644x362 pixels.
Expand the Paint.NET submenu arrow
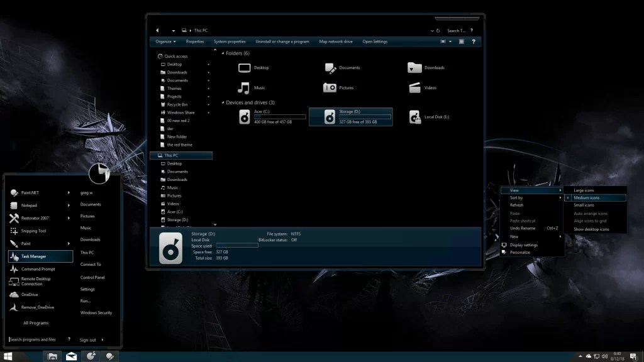[69, 192]
